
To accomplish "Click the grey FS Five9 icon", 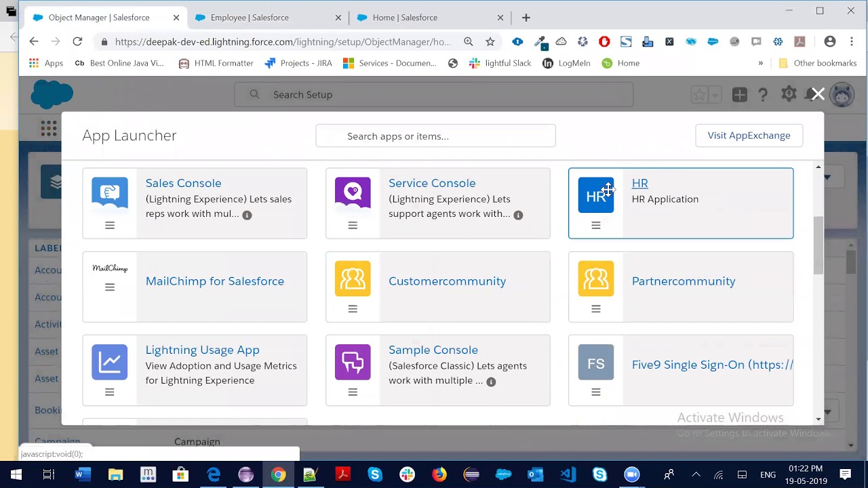I will pos(596,362).
